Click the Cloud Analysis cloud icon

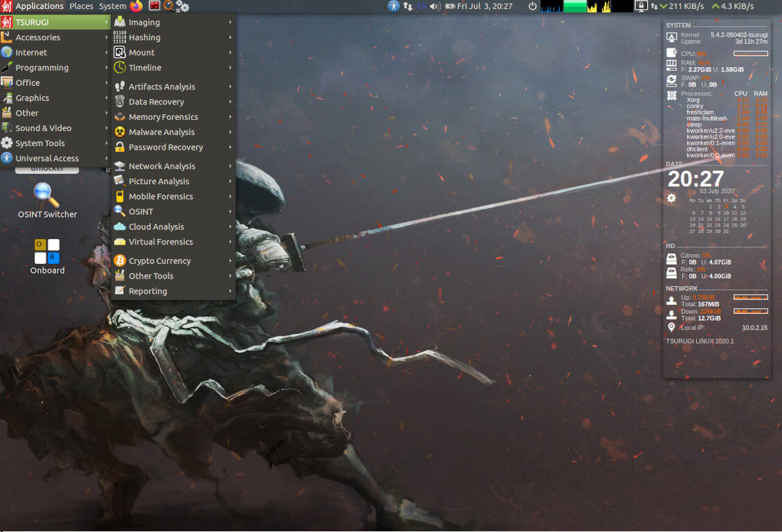pyautogui.click(x=120, y=227)
